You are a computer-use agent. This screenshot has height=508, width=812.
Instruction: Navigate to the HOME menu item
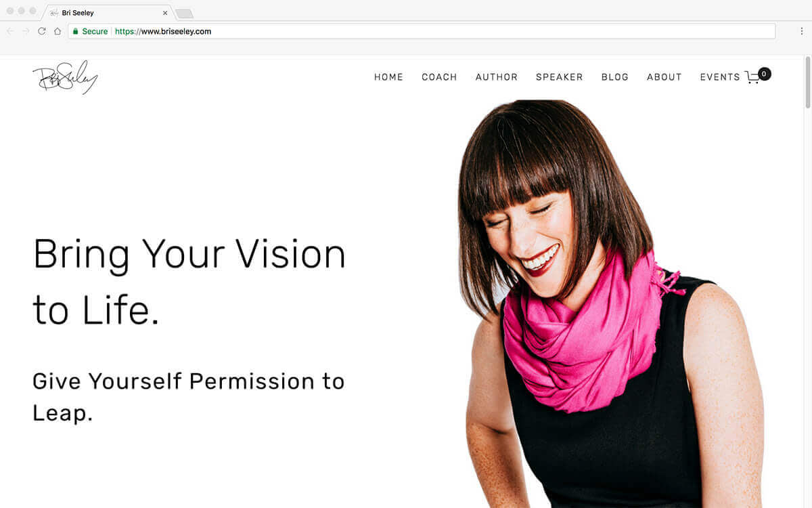coord(388,77)
